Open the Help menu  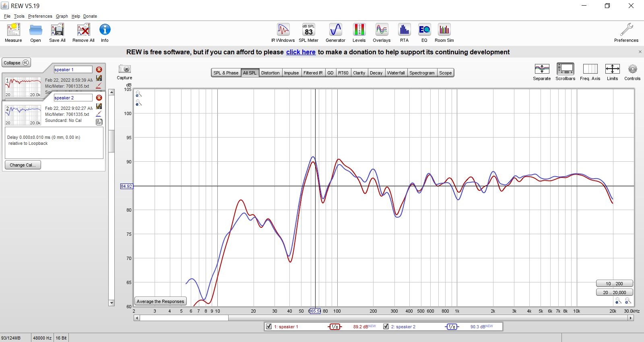tap(76, 16)
